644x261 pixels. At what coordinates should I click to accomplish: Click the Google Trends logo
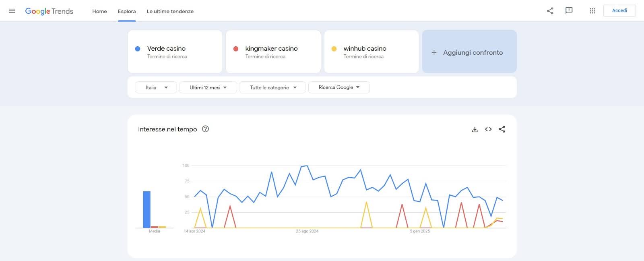pos(49,11)
